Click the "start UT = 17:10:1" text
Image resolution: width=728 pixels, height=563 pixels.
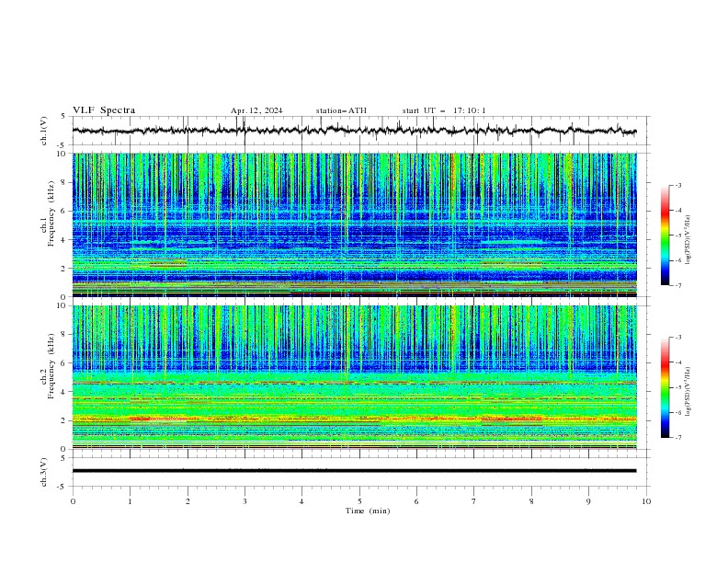(x=444, y=110)
